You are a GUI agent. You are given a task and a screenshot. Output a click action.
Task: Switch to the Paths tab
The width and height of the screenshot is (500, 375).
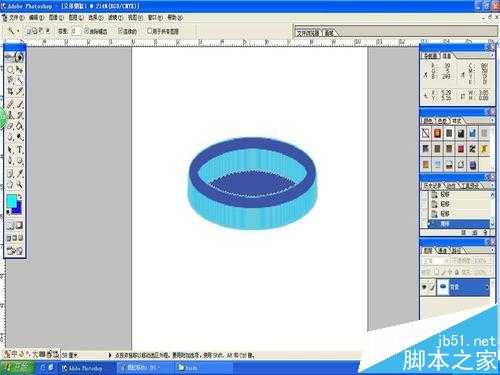pyautogui.click(x=456, y=250)
